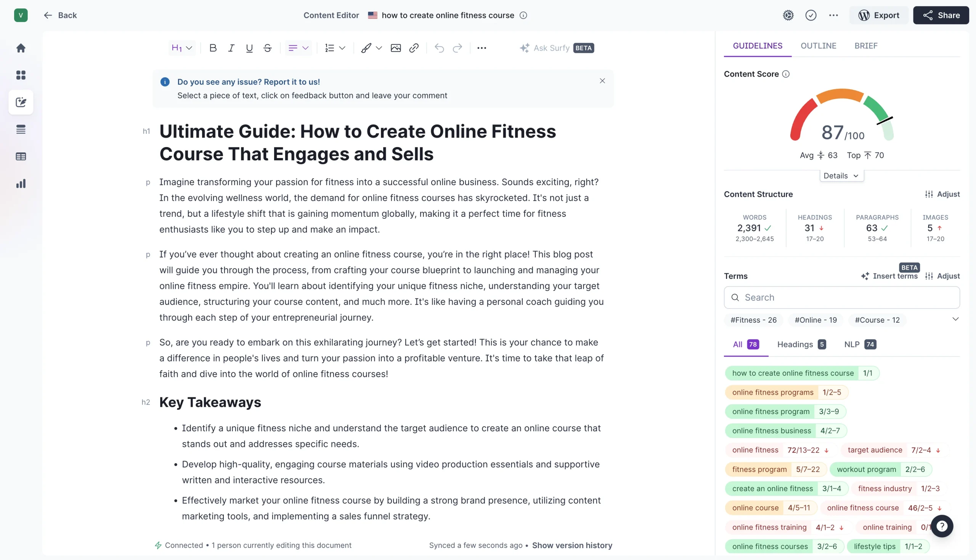This screenshot has width=976, height=560.
Task: Open the H1 heading style dropdown
Action: [181, 48]
